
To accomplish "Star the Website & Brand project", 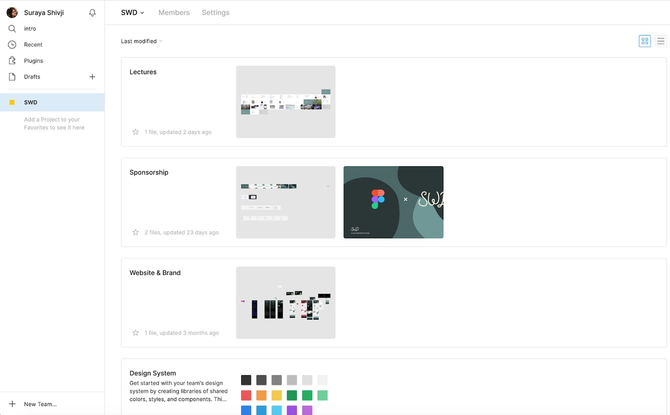I will tap(135, 333).
